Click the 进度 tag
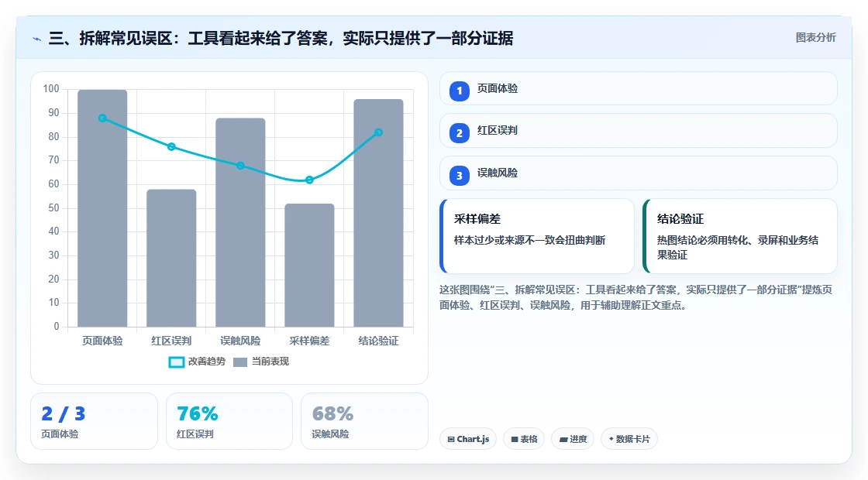 click(x=573, y=439)
